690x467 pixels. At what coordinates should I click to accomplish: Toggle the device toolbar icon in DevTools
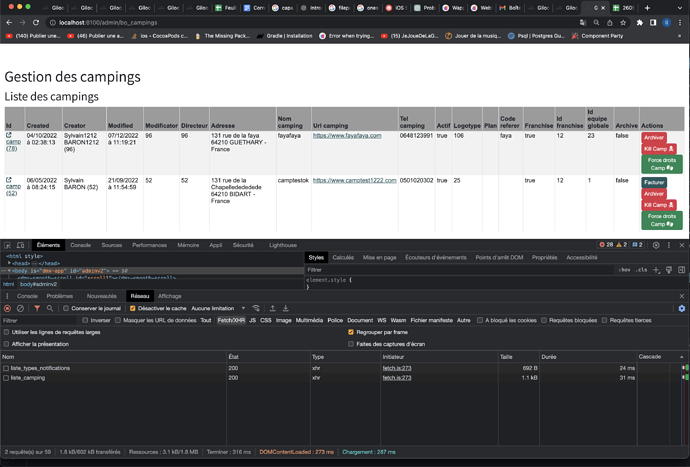[x=20, y=245]
